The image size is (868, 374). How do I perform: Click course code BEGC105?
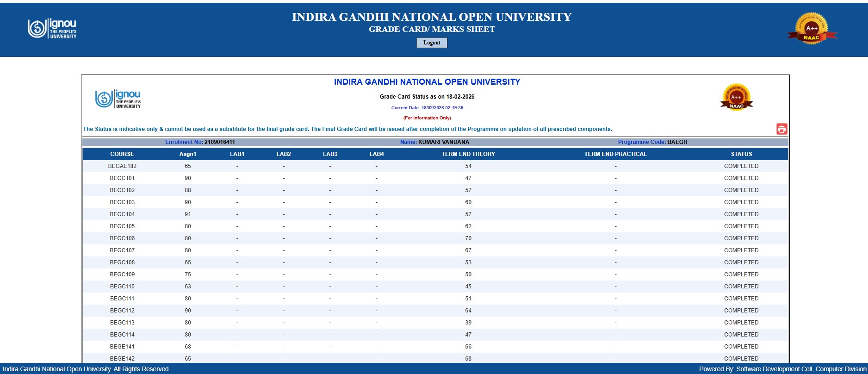tap(122, 226)
